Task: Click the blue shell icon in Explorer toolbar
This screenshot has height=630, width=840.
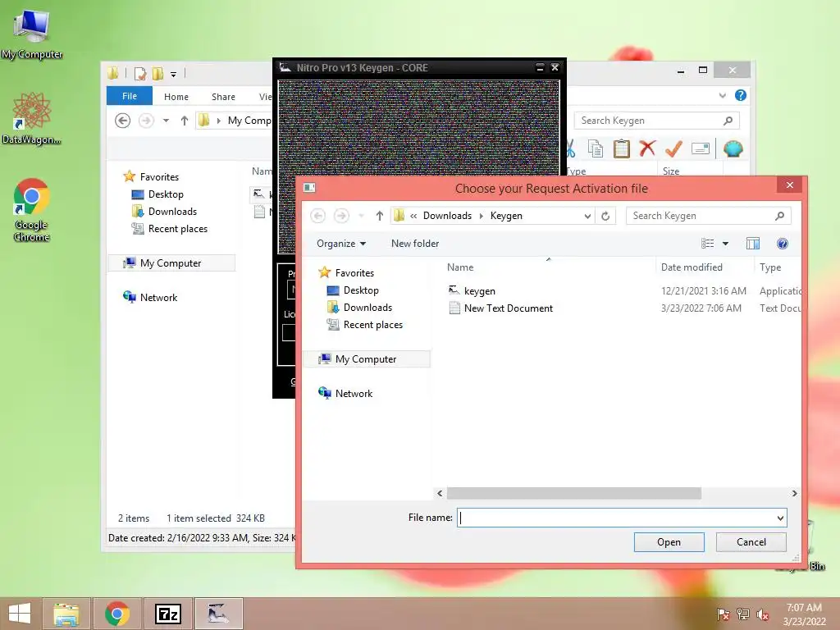Action: point(733,148)
